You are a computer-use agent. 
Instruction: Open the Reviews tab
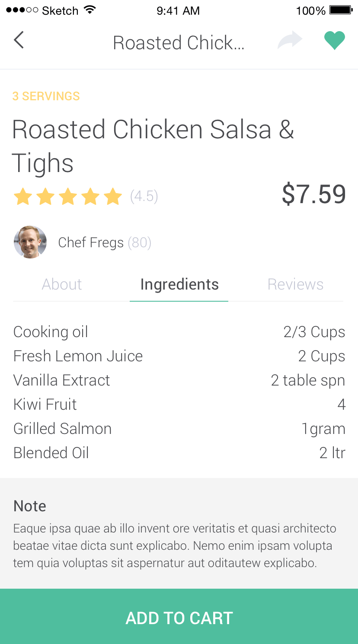click(x=296, y=284)
